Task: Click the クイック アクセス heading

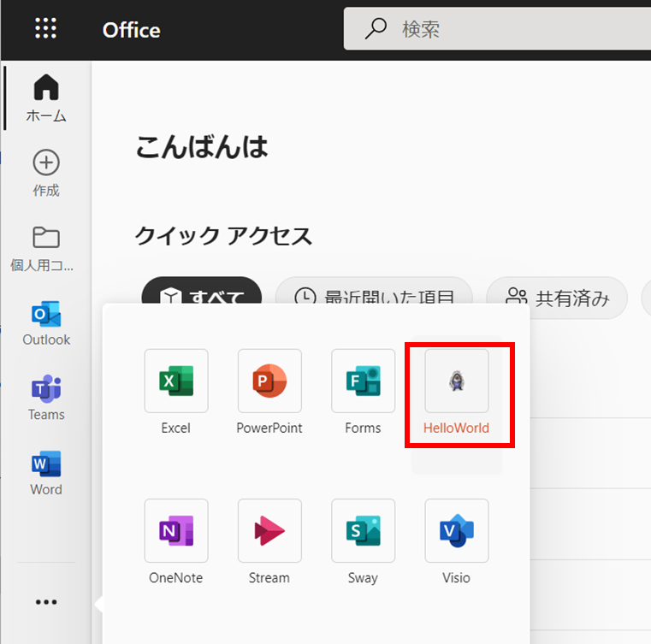Action: (x=224, y=236)
